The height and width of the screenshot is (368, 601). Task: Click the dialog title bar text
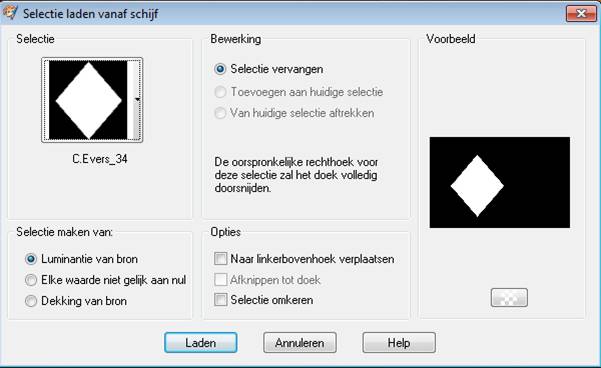pos(90,14)
